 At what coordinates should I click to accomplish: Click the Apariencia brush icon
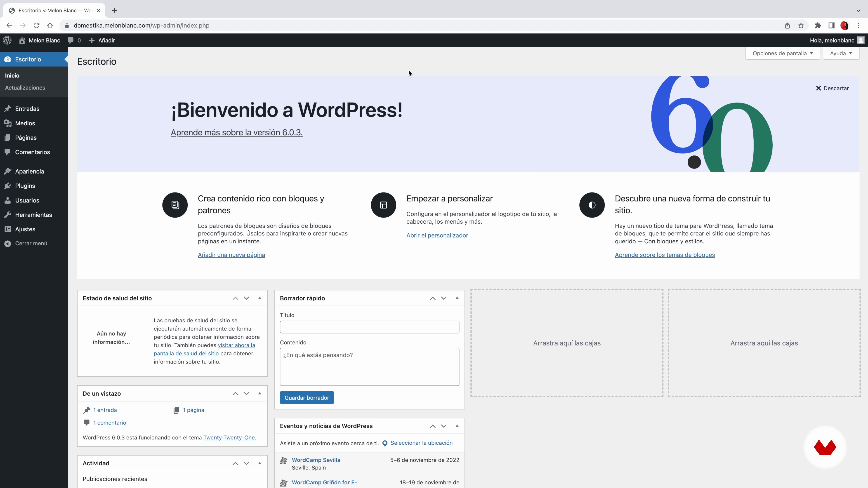(8, 171)
